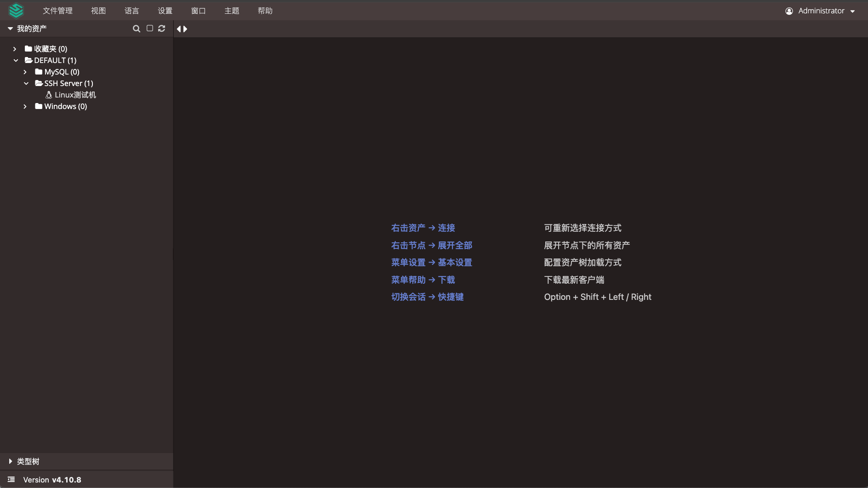Click the version info icon bottom left

click(11, 479)
